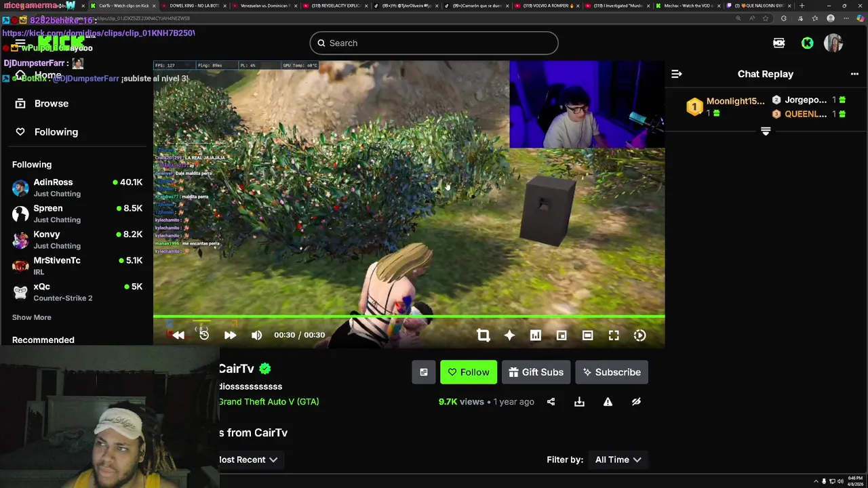Rewind the clip with the skip-back button
This screenshot has height=488, width=868.
tap(178, 335)
